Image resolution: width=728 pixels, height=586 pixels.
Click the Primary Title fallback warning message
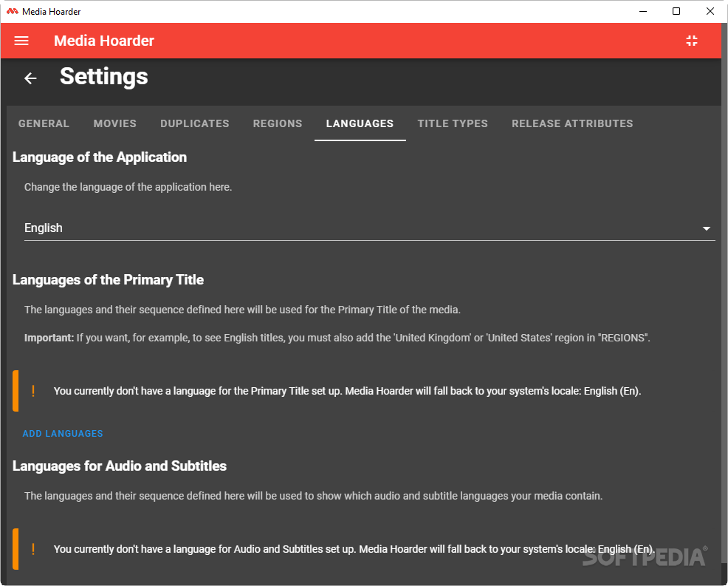(347, 392)
